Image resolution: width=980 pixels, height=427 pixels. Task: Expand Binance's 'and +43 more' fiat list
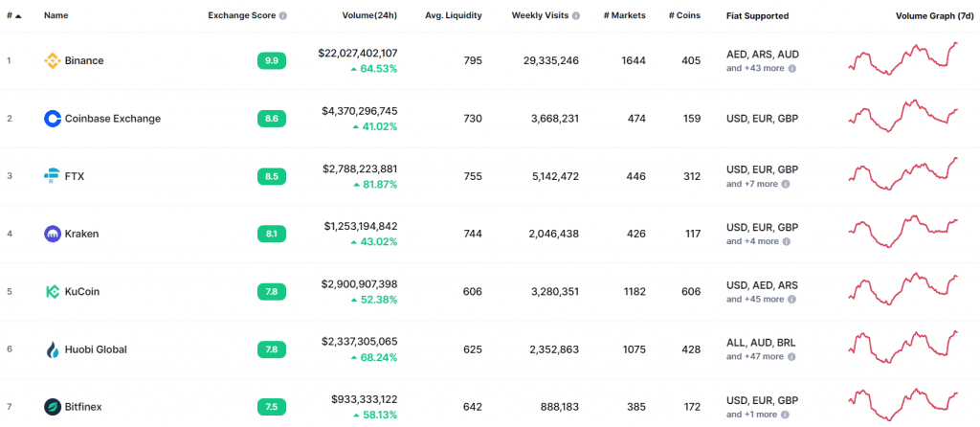(x=755, y=68)
